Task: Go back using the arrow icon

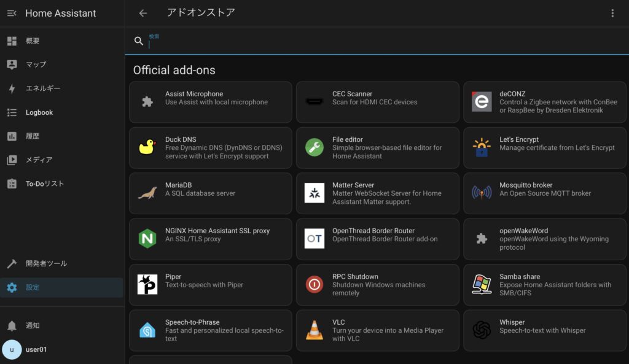Action: (143, 14)
